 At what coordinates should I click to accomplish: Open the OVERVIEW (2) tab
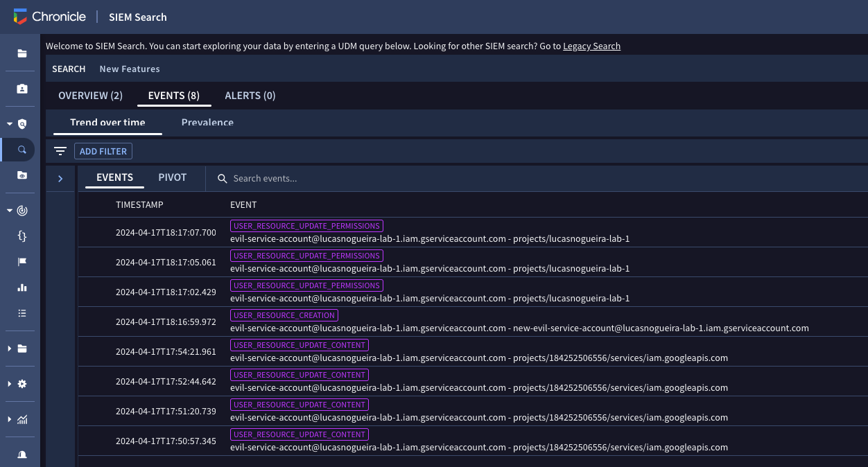[90, 95]
